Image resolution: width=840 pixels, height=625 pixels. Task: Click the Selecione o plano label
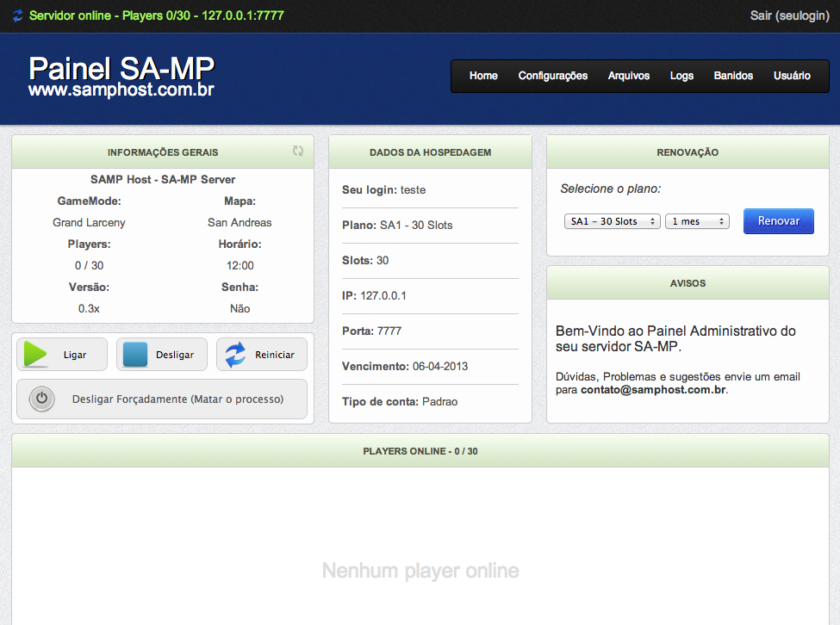click(611, 189)
